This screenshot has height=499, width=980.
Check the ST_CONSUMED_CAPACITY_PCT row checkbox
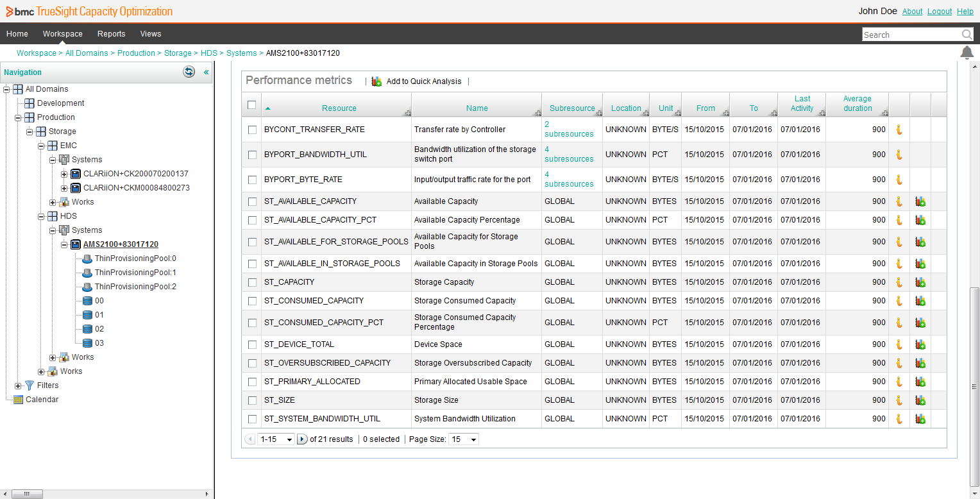coord(252,323)
